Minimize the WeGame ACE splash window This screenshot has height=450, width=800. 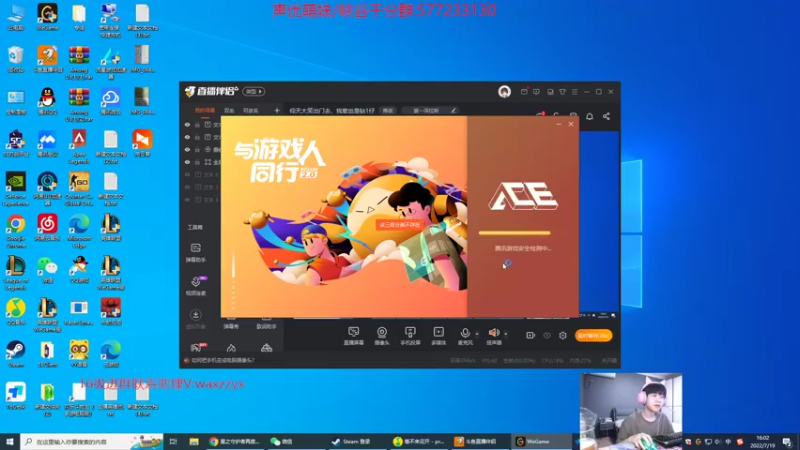(x=559, y=124)
